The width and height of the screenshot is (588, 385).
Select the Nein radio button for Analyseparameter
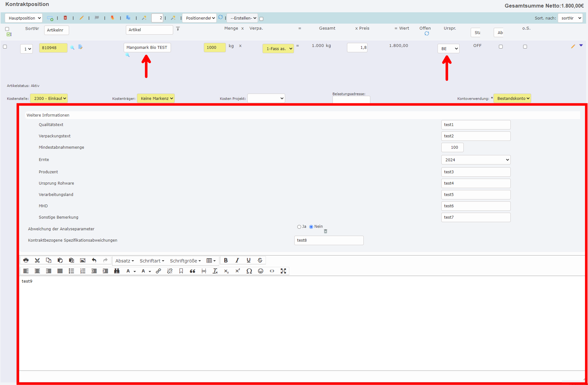(311, 227)
